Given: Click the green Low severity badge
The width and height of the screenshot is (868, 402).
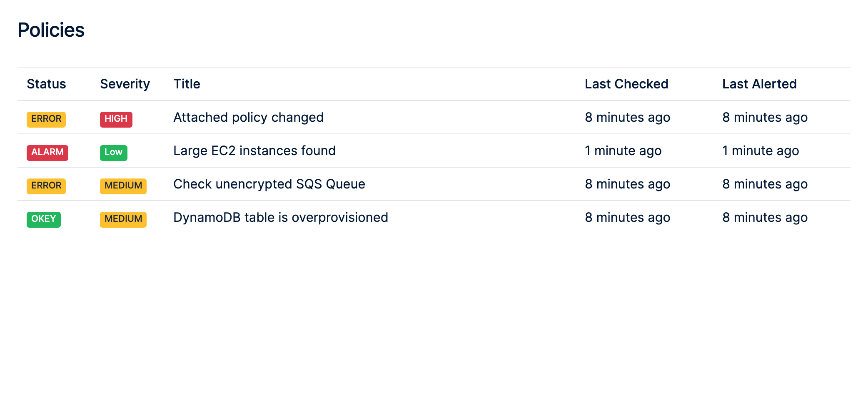Looking at the screenshot, I should click(114, 153).
